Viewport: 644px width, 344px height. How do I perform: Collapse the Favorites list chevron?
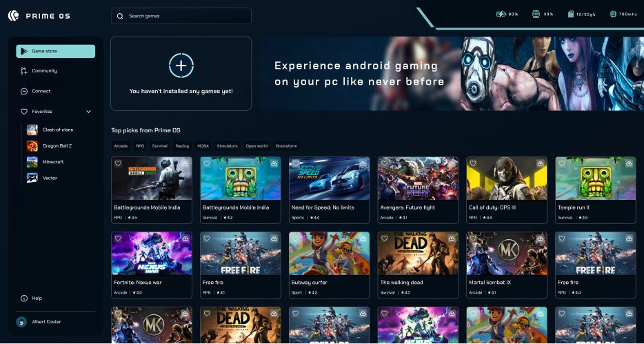pos(88,112)
